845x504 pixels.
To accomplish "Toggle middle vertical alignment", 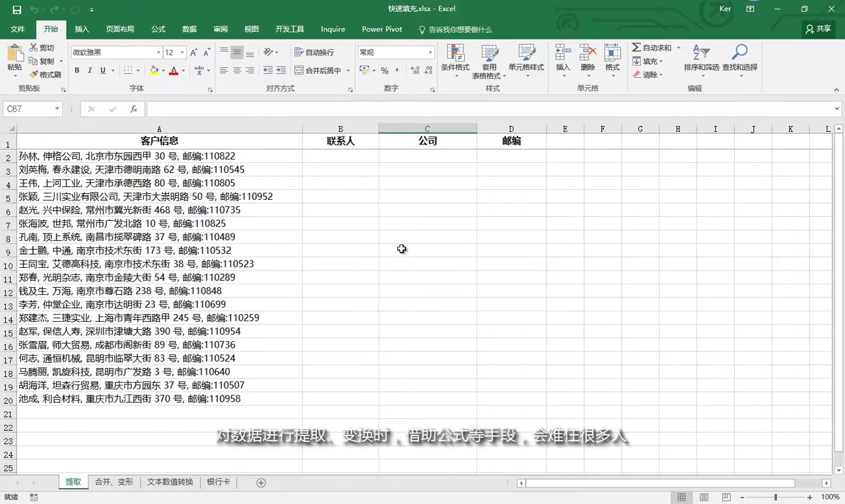I will point(237,52).
